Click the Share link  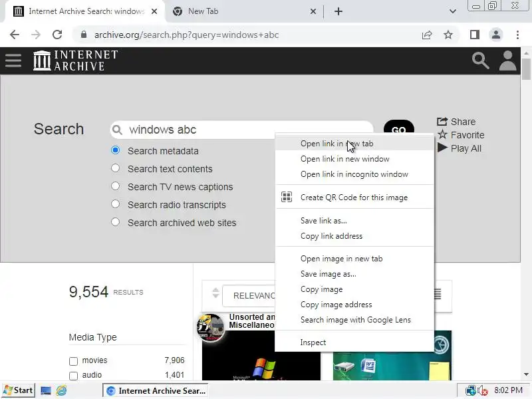tap(456, 122)
